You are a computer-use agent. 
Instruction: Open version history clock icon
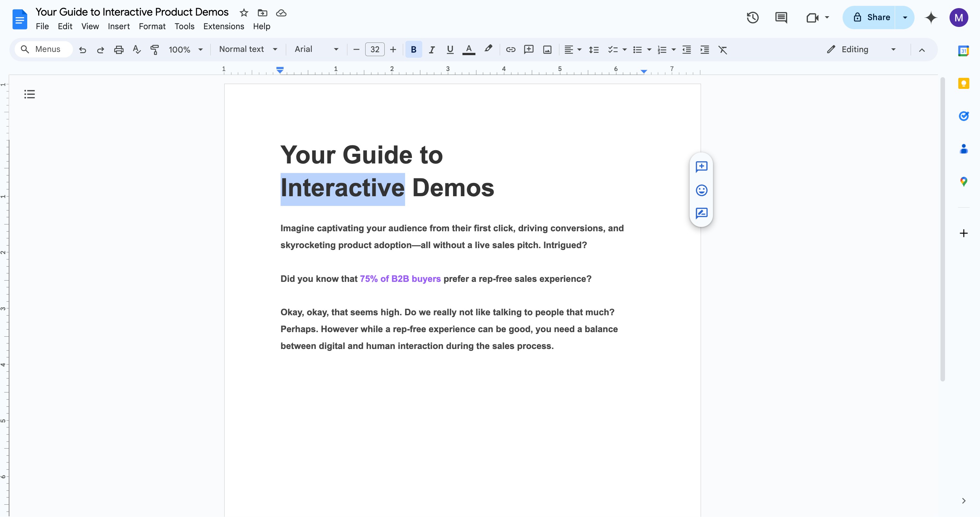[x=752, y=18]
